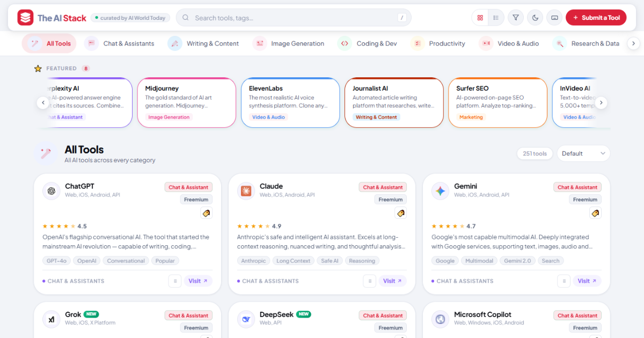Open the Midjourney featured card
This screenshot has width=644, height=338.
click(x=187, y=102)
